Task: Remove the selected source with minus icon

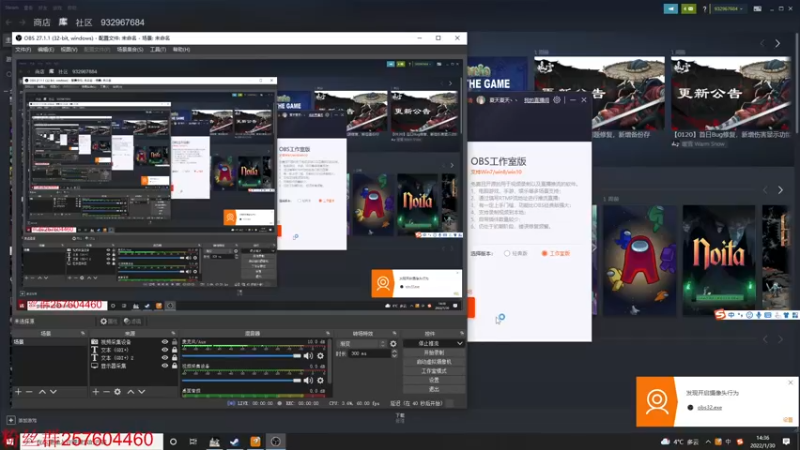Action: coord(106,392)
